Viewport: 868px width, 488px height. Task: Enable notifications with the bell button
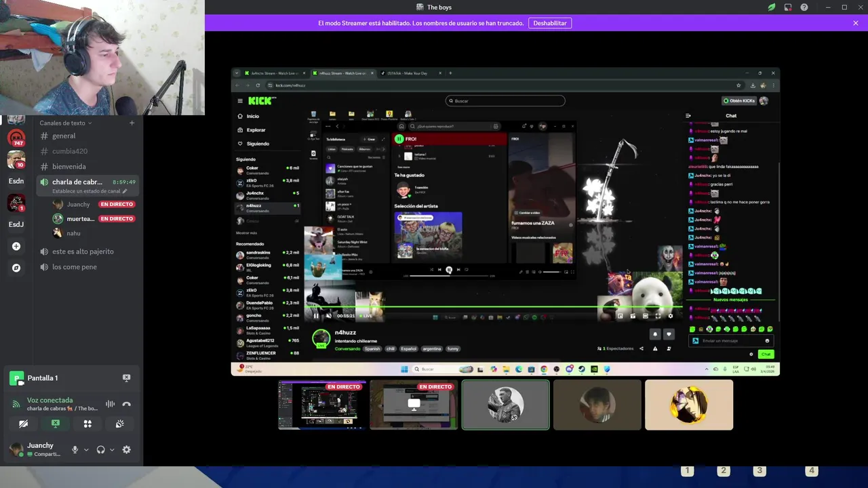click(655, 334)
